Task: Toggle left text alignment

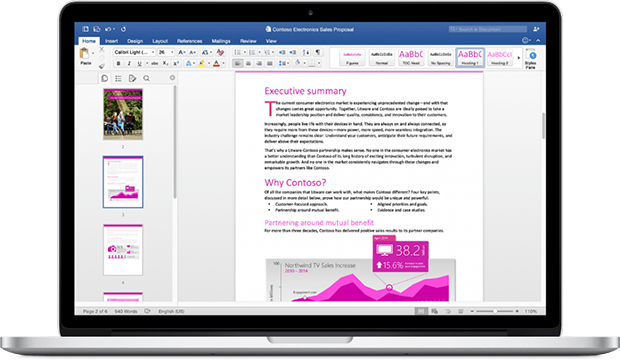Action: click(238, 63)
